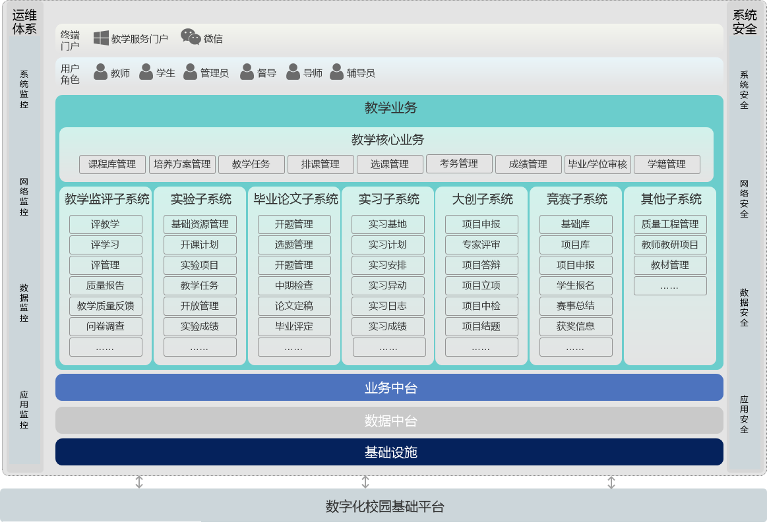
Task: Click the 课程库管理 module button
Action: click(112, 164)
